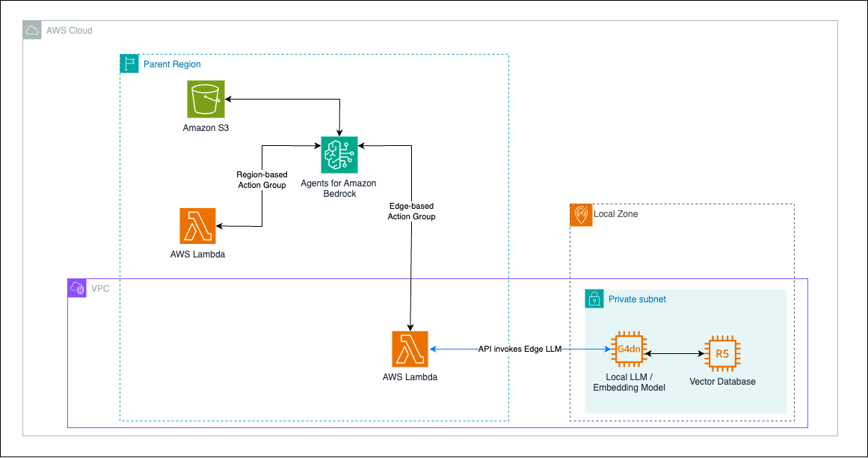Select the Parent Region flag icon

click(129, 64)
